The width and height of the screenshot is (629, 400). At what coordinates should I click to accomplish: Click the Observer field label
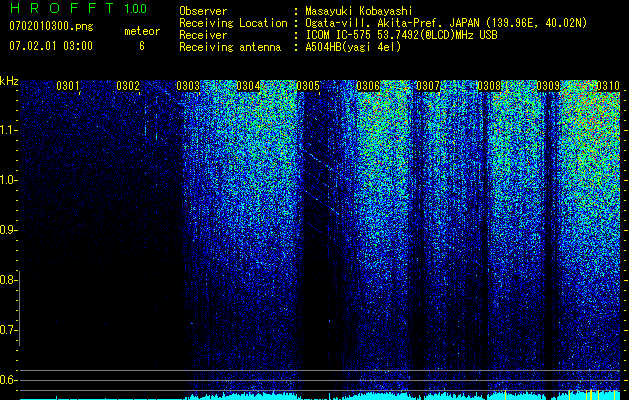pyautogui.click(x=203, y=11)
